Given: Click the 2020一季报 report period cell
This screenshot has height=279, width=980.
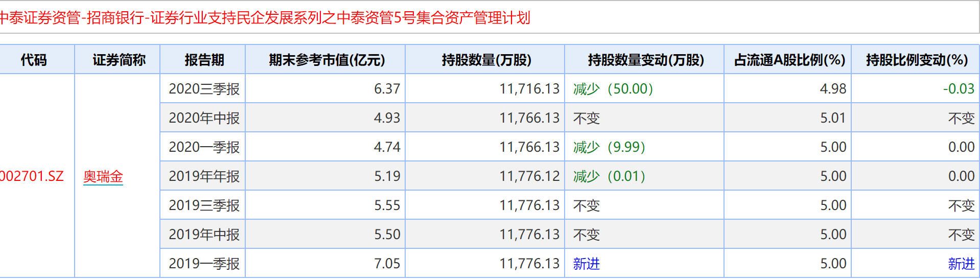Looking at the screenshot, I should click(204, 147).
